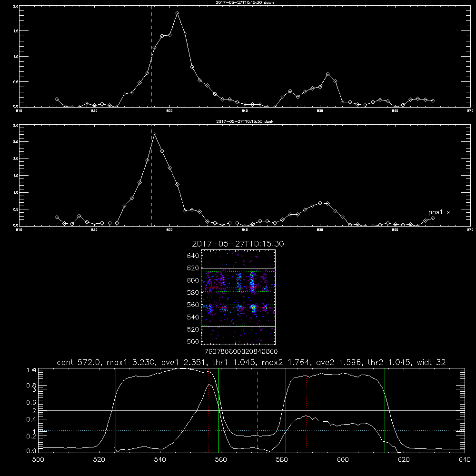
Task: Click the red dotted line near 588 in bottom plot
Action: (x=306, y=410)
